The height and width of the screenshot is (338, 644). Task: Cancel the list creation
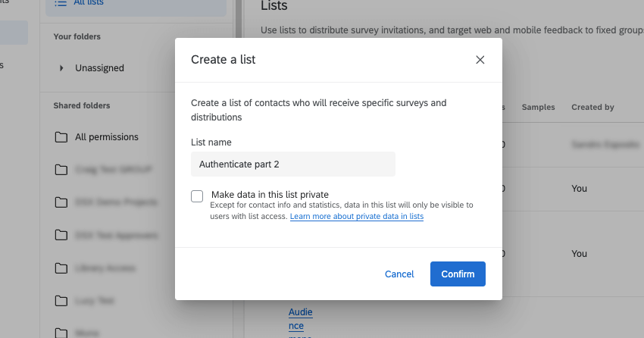[x=399, y=274]
